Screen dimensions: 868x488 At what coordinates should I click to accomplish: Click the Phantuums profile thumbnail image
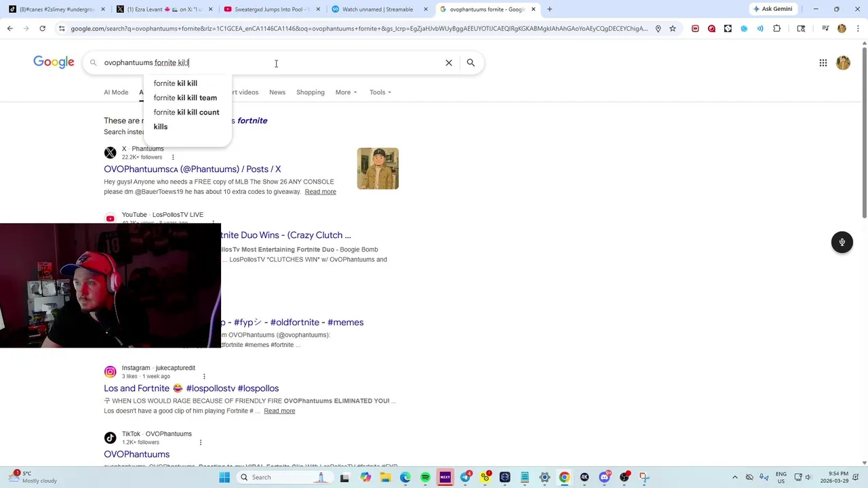coord(378,168)
